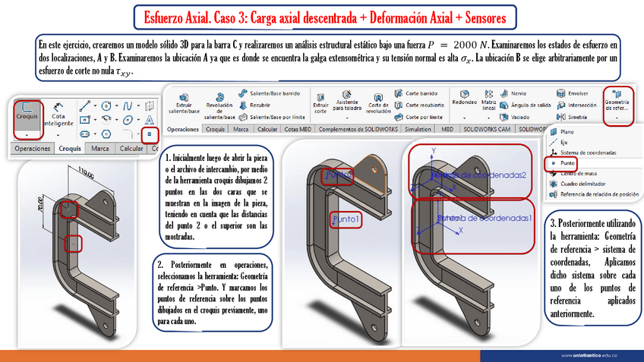Image resolution: width=644 pixels, height=362 pixels.
Task: Choose Punto from reference geometry menu
Action: pos(563,163)
